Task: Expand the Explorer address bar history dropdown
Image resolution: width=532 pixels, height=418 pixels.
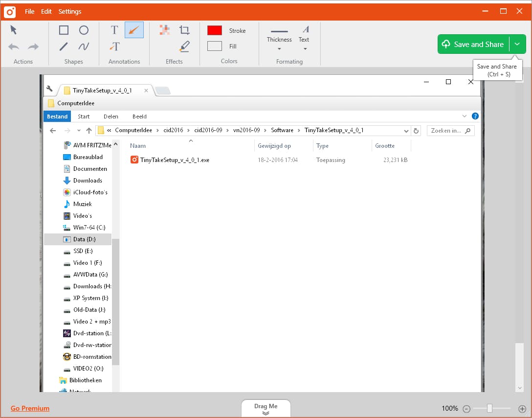Action: (x=406, y=131)
